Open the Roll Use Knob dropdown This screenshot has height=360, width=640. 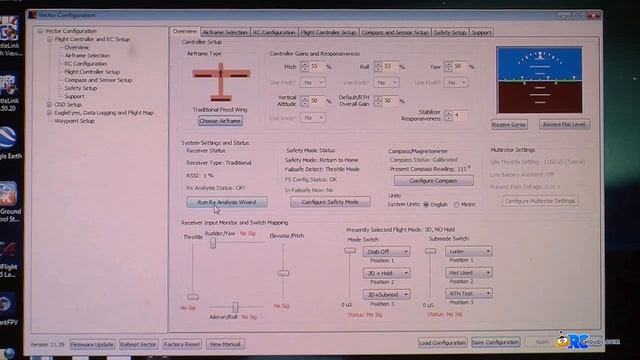[386, 83]
